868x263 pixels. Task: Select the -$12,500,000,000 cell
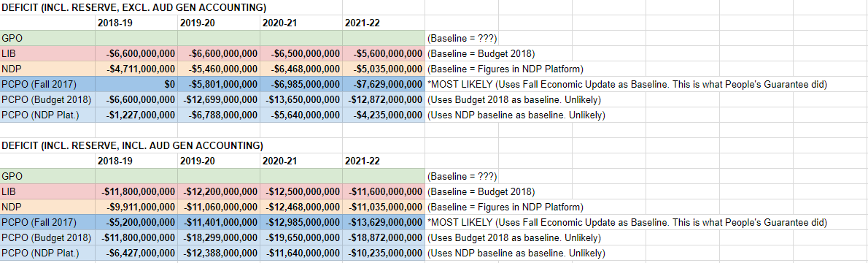tap(301, 192)
